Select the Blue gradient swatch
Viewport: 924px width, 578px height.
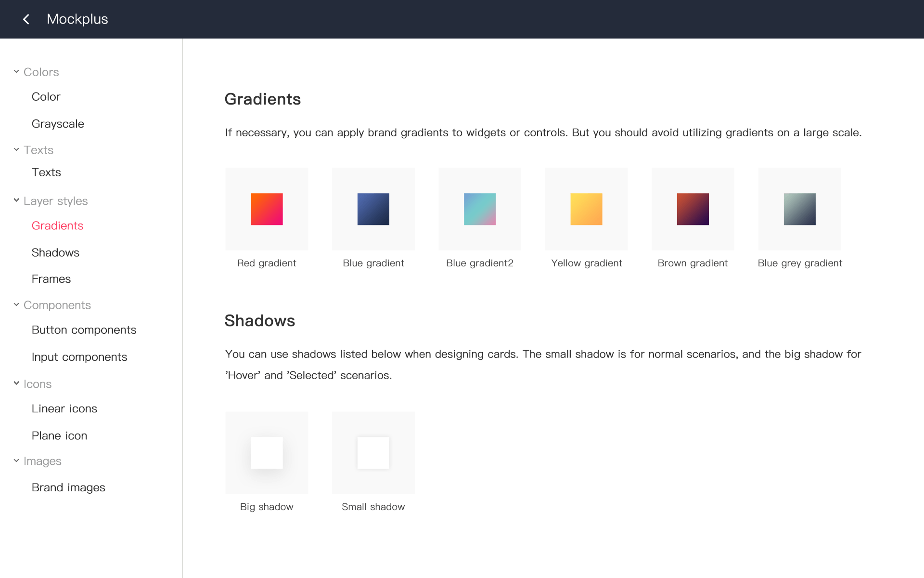373,209
